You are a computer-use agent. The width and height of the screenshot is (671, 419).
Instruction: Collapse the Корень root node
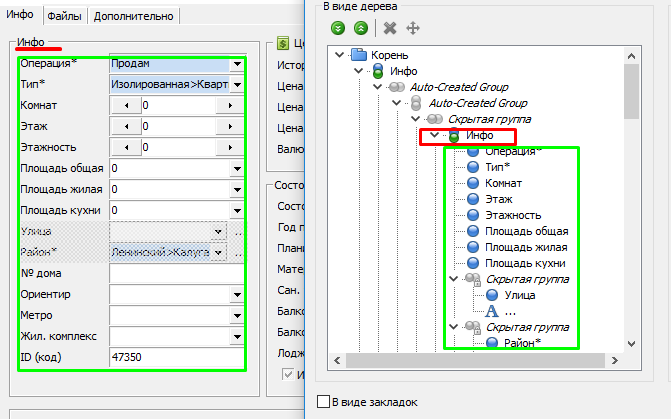tap(341, 55)
